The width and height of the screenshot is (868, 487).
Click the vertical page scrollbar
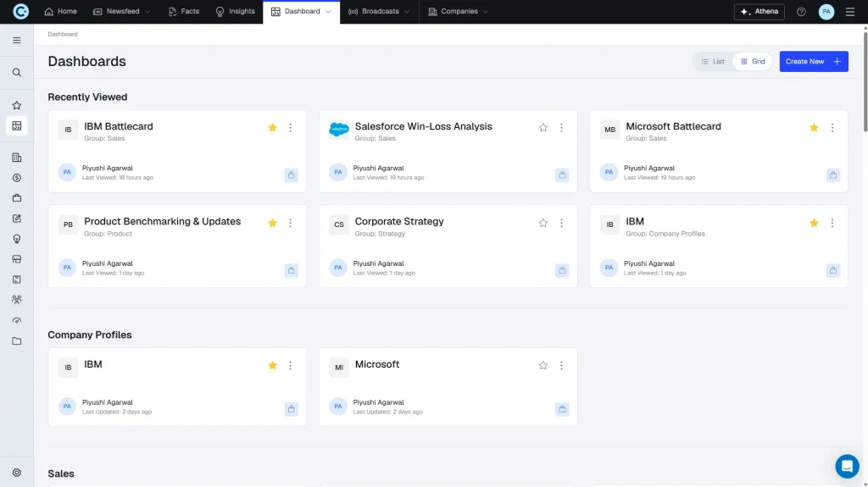[865, 82]
